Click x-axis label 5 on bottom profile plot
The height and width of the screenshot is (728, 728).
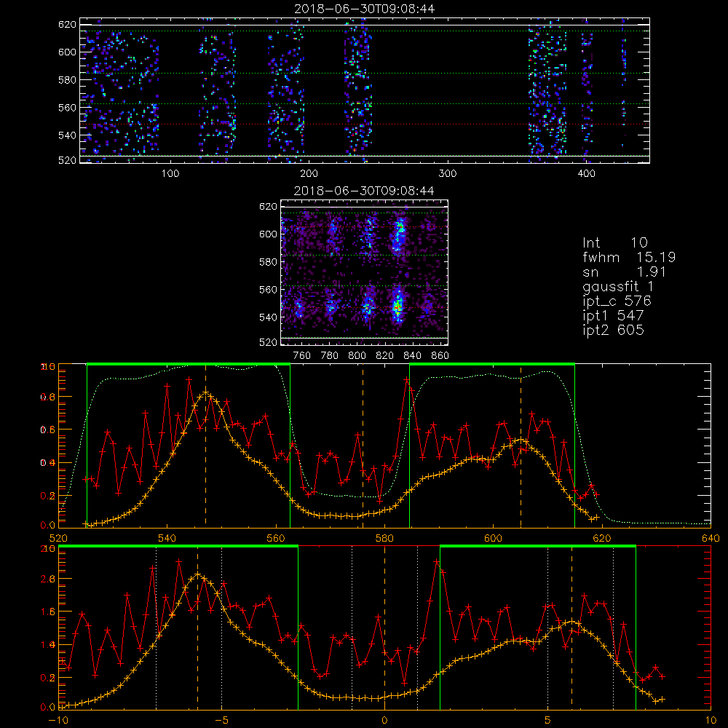tap(548, 720)
